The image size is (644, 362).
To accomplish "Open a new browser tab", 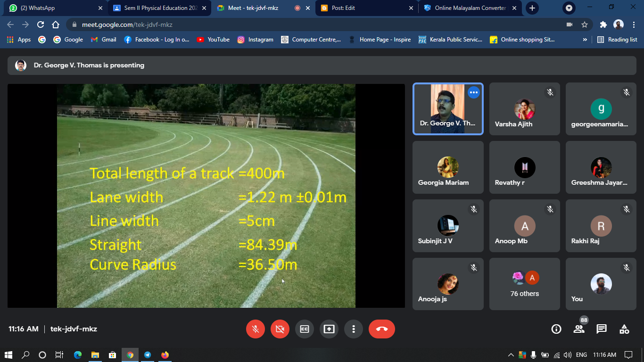I will tap(532, 8).
